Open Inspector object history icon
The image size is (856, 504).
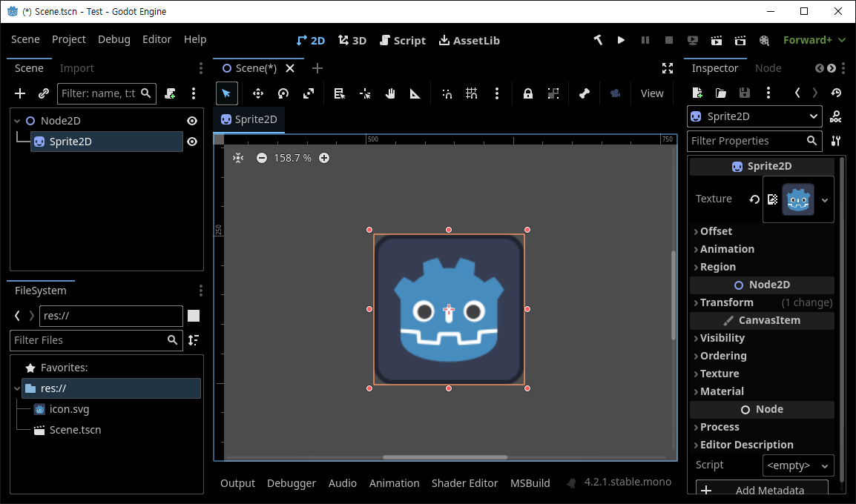[x=837, y=93]
